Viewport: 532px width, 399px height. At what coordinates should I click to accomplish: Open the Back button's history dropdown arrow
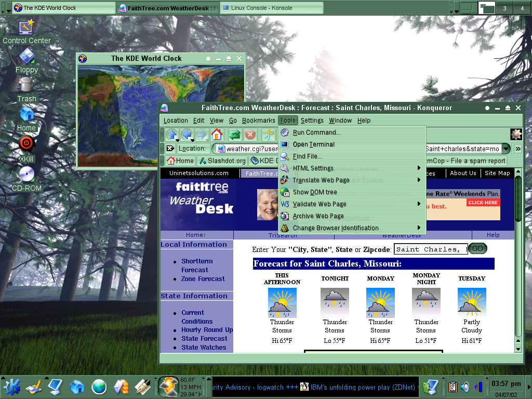[192, 140]
